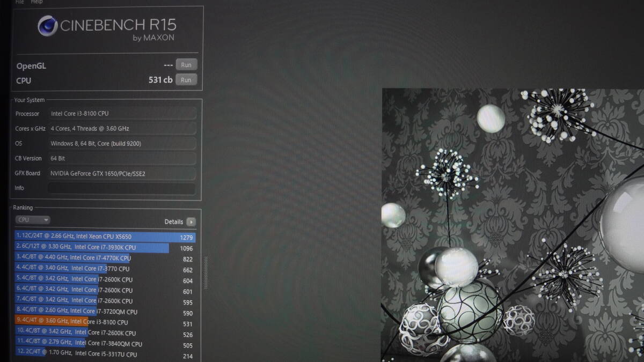This screenshot has height=362, width=644.
Task: Expand ranking Details with arrow button
Action: tap(191, 221)
